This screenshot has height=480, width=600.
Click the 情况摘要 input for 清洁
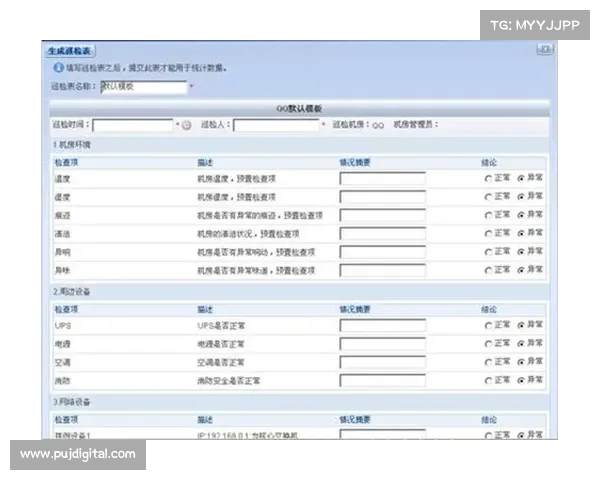383,233
